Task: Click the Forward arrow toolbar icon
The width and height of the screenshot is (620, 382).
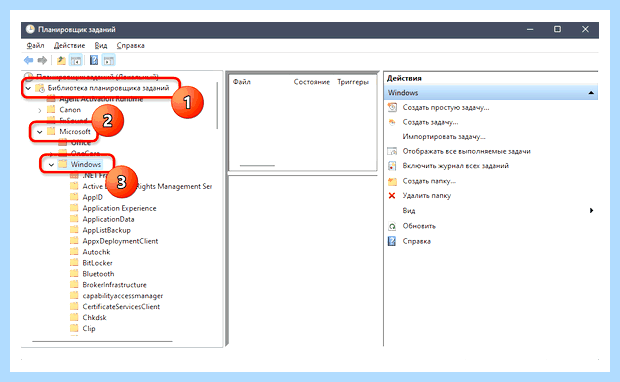Action: 42,60
